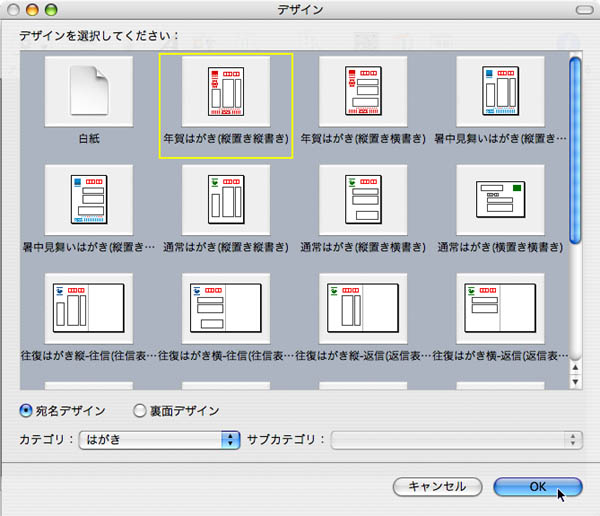Screen dimensions: 600x516
Task: Switch to 裏面デザイン radio option
Action: (140, 410)
